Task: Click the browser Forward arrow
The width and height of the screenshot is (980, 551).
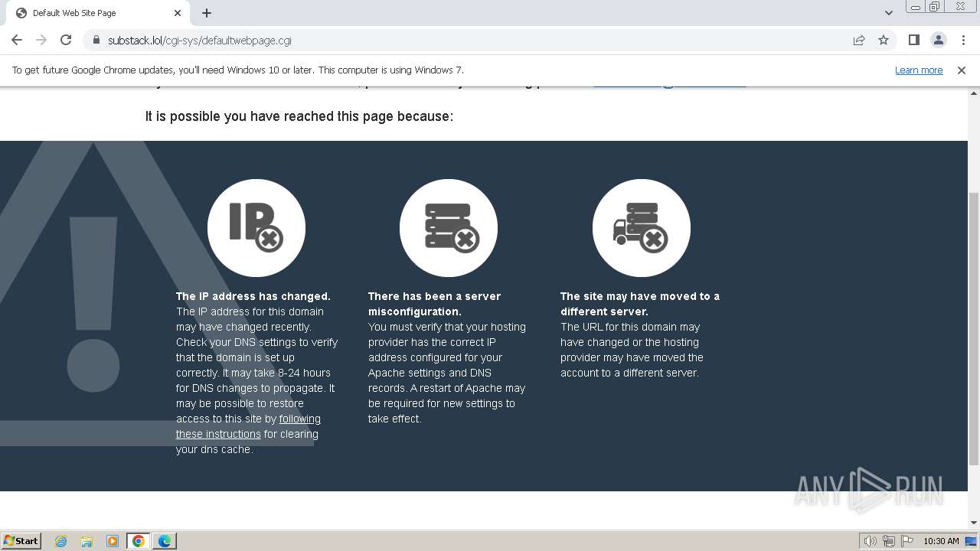Action: (x=41, y=40)
